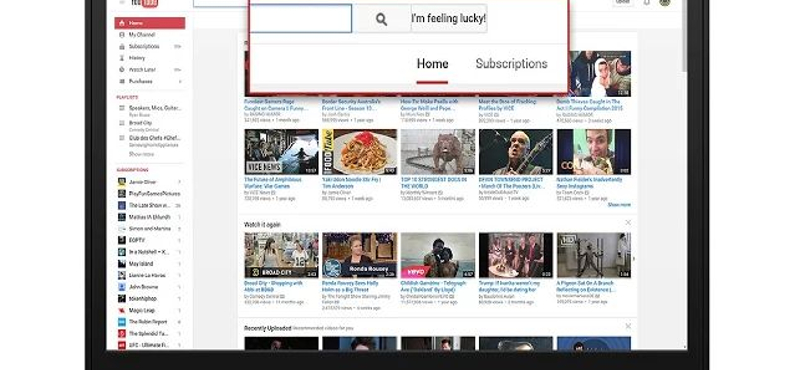Open the Ronda Rousey video thumbnail

click(x=359, y=255)
